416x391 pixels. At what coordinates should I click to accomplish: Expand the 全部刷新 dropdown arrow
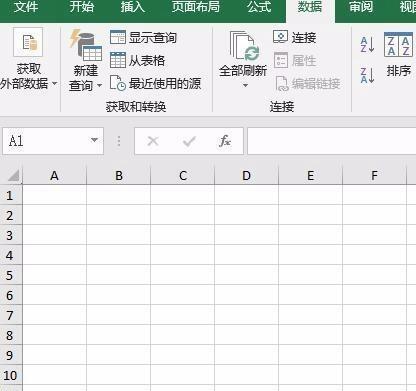245,86
